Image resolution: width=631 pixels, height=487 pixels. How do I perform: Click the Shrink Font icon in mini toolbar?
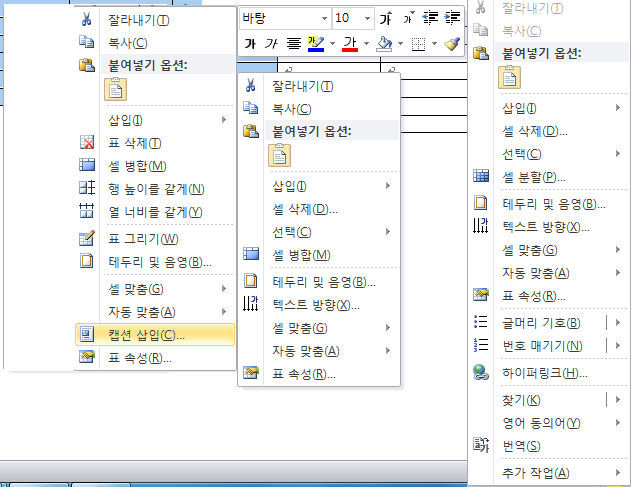click(408, 18)
